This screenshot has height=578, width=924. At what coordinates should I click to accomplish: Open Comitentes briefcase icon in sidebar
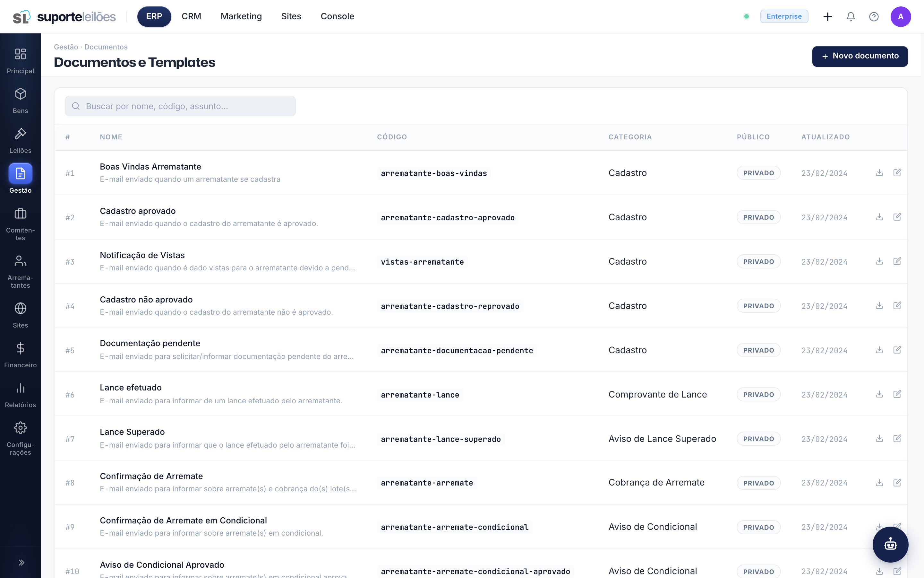coord(20,213)
